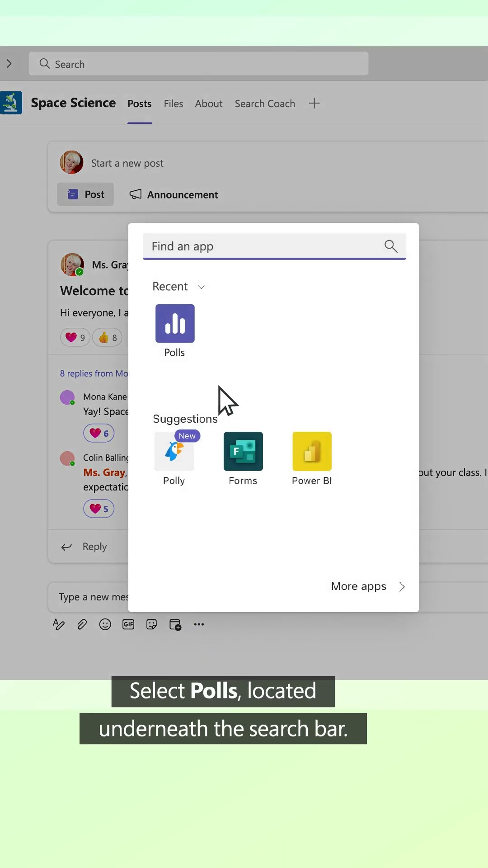Image resolution: width=488 pixels, height=868 pixels.
Task: Switch to the Search Coach tab
Action: pos(265,104)
